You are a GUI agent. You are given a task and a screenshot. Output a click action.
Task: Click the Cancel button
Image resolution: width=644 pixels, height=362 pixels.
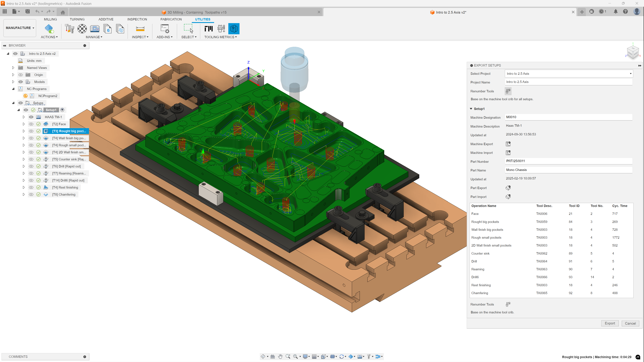630,323
